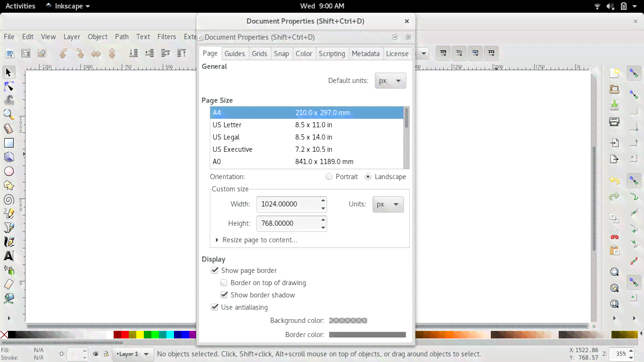Select US Letter page size

pos(307,125)
